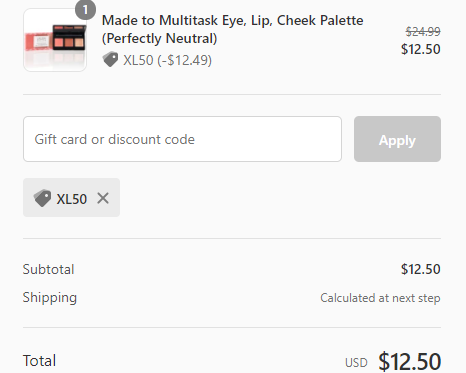This screenshot has height=373, width=466.
Task: Click the XL50 (-$12.49) discount text
Action: (167, 60)
